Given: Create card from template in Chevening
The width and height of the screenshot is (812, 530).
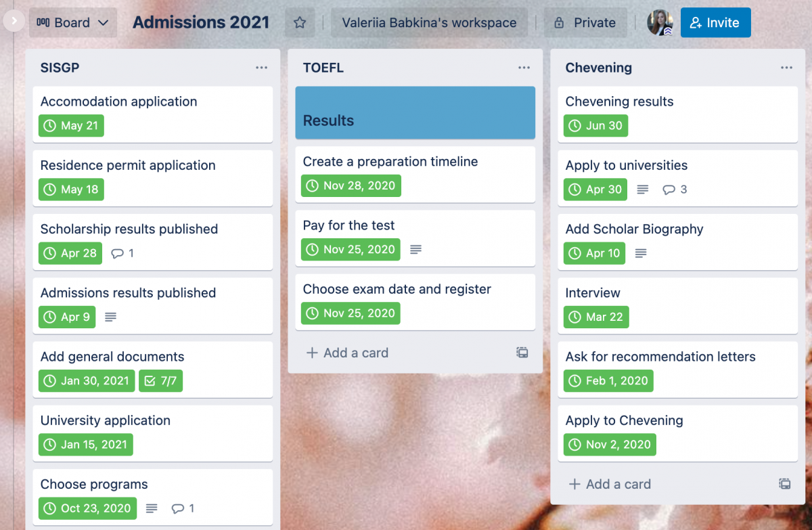Looking at the screenshot, I should [x=785, y=484].
